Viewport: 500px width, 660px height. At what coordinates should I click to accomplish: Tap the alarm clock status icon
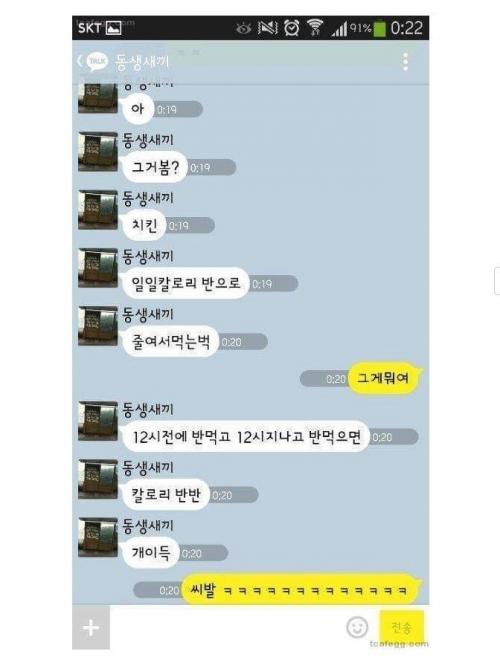point(291,28)
